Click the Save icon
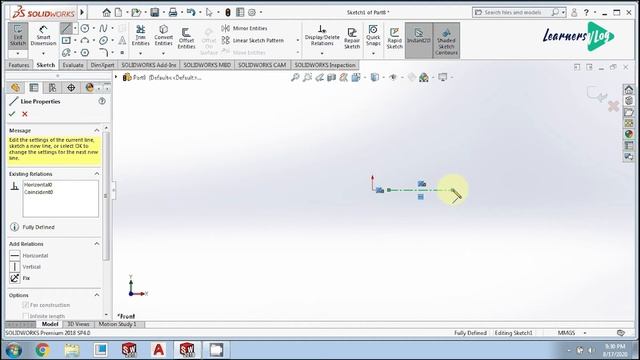Screen dimensions: 640x360 point(154,13)
